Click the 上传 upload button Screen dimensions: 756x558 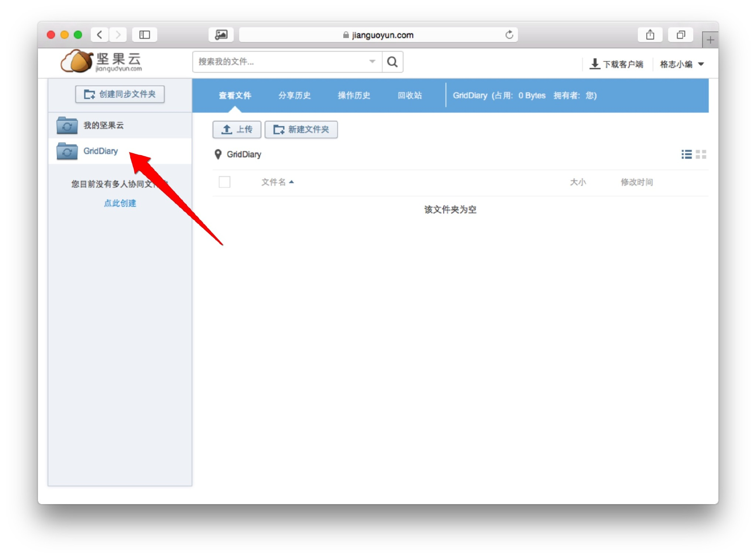pos(237,130)
